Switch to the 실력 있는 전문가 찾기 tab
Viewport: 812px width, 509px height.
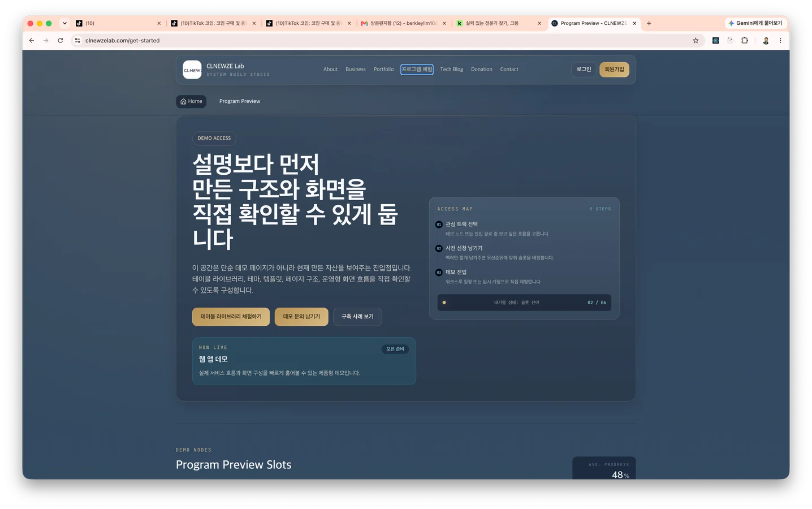point(499,23)
